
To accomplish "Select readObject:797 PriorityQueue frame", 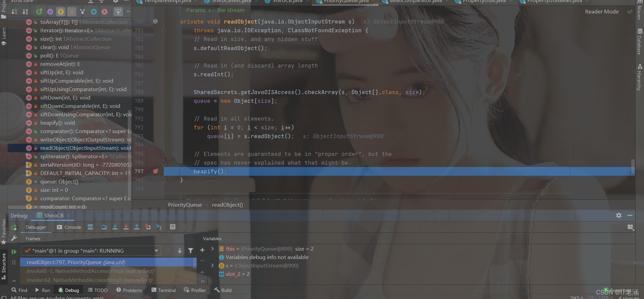I will tap(108, 262).
